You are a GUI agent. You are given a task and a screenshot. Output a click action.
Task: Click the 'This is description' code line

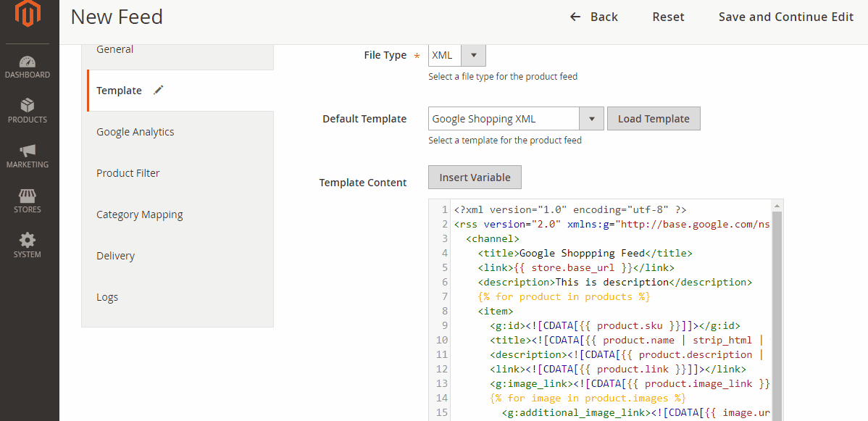coord(615,282)
